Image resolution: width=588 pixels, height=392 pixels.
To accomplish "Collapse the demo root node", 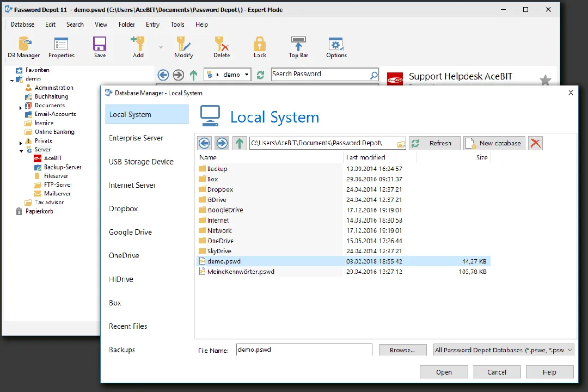I will click(12, 80).
